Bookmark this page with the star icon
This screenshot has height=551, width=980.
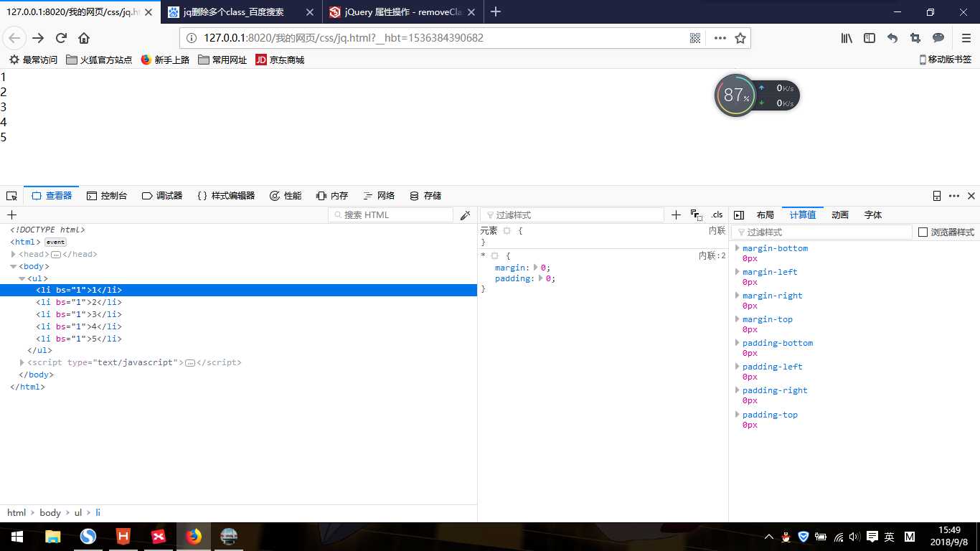(x=740, y=38)
